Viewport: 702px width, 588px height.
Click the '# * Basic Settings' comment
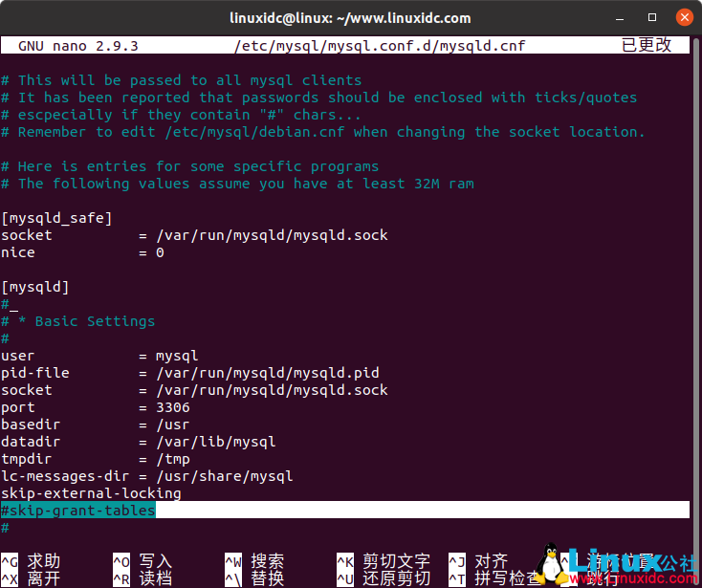tap(77, 321)
